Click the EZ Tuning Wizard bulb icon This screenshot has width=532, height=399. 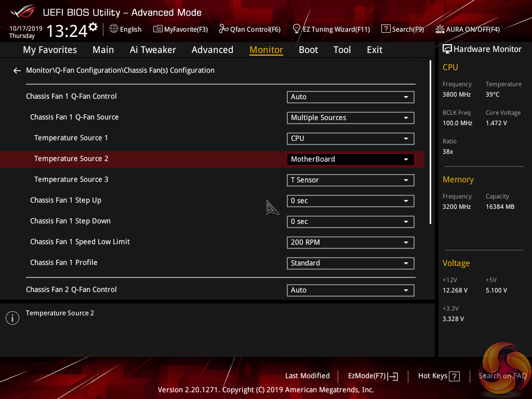point(296,29)
